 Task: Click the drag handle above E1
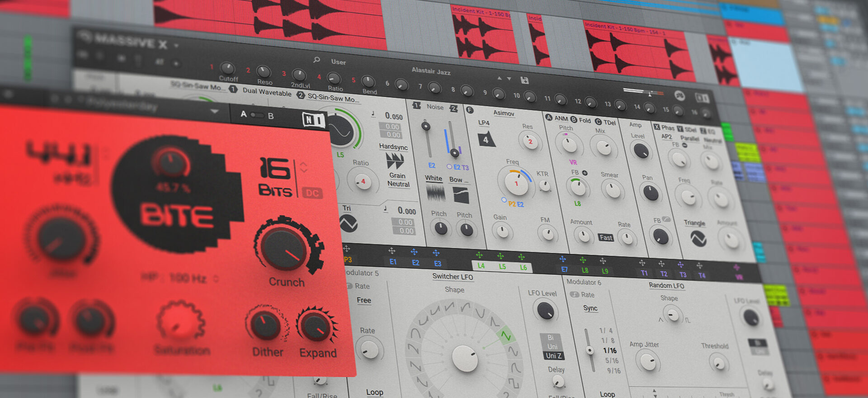(x=392, y=251)
